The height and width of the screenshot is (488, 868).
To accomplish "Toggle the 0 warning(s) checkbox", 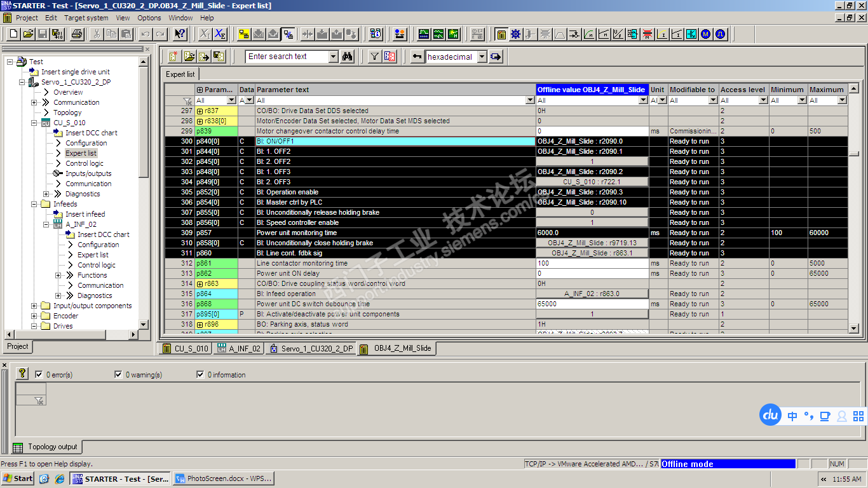I will 118,375.
